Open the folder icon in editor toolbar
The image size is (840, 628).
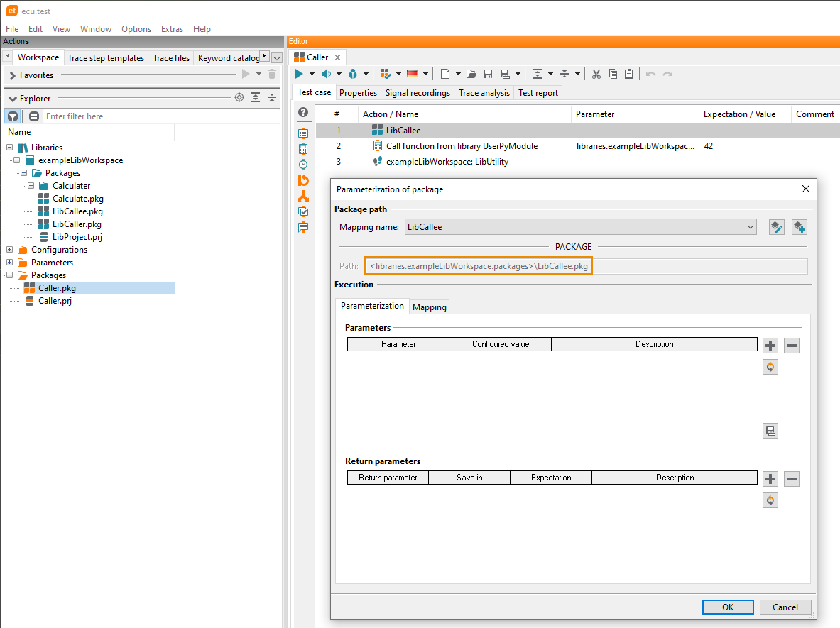point(471,74)
